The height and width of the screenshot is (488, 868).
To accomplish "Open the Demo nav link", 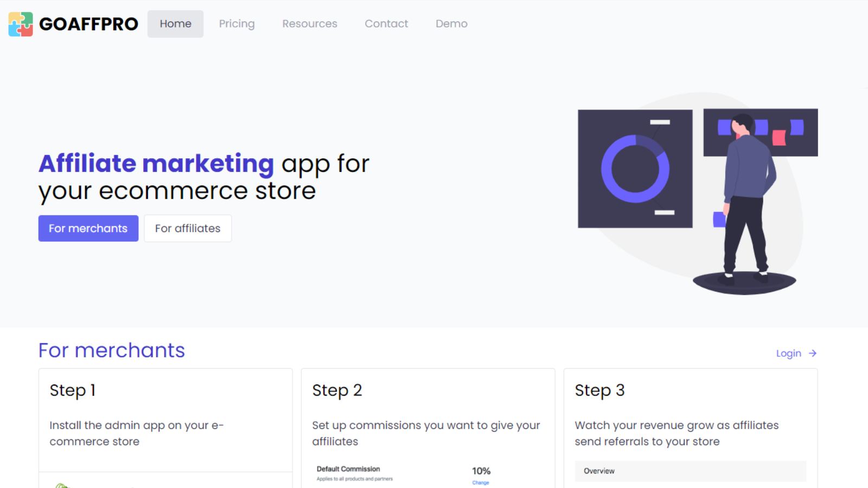I will click(x=451, y=24).
